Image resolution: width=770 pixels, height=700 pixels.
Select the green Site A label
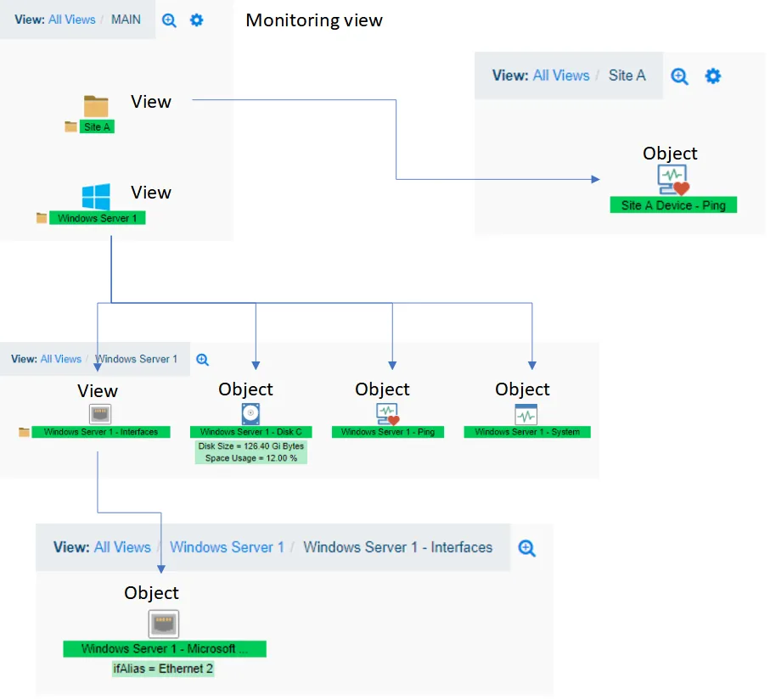[97, 127]
